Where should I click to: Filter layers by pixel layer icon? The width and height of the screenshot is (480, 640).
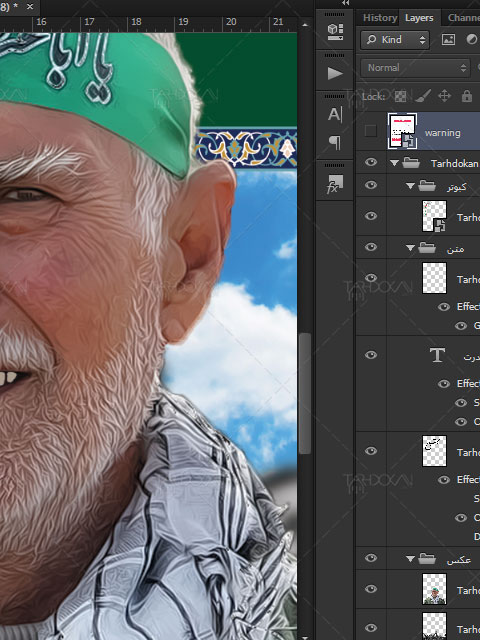pos(448,40)
